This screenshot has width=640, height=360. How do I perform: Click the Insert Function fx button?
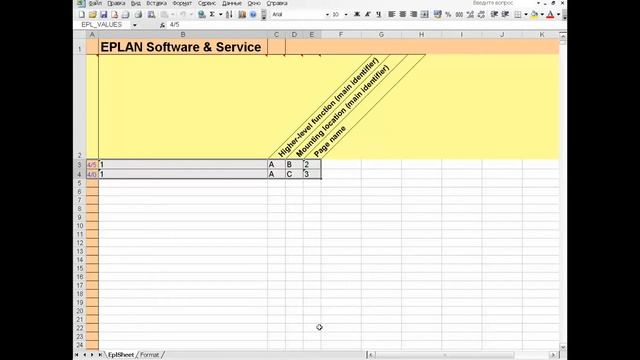coord(162,25)
